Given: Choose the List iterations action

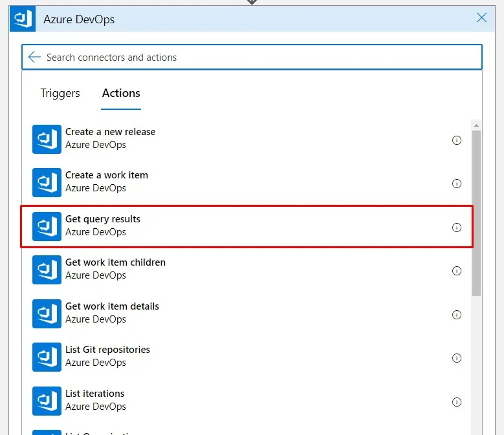Looking at the screenshot, I should click(247, 401).
